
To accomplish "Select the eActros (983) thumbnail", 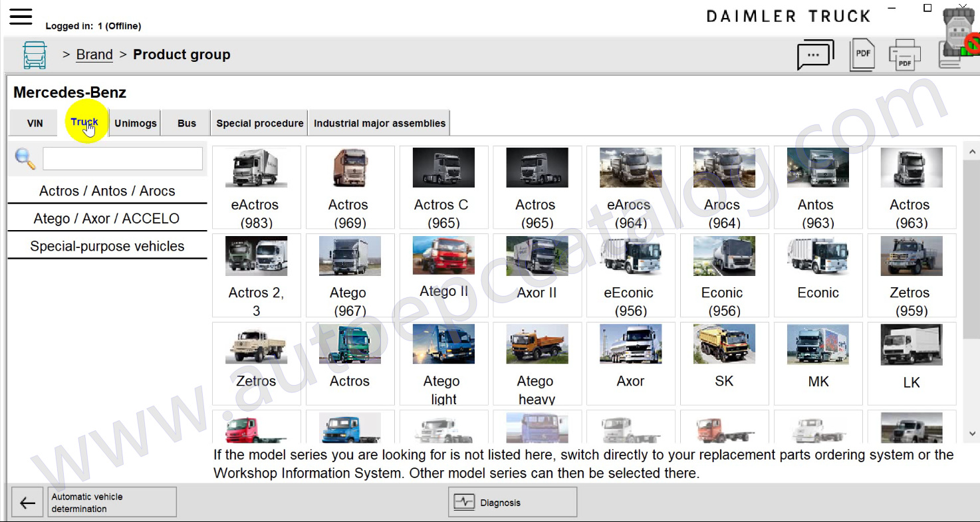I will coord(256,188).
